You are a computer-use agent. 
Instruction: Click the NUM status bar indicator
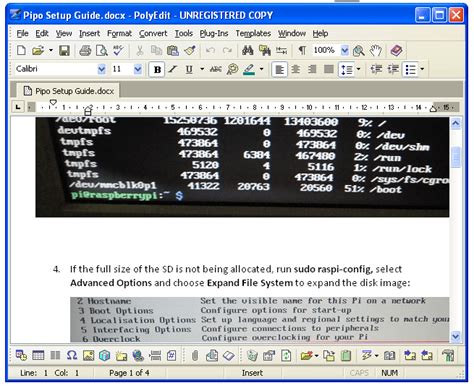[389, 373]
